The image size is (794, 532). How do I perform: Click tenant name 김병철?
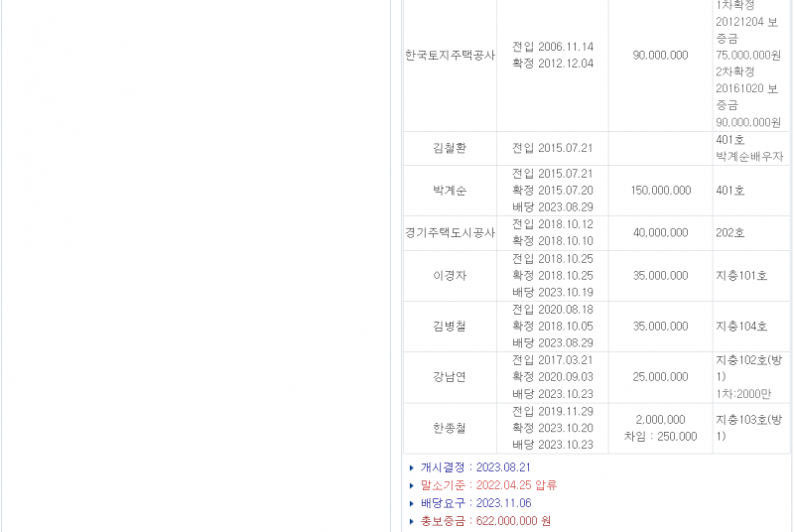[450, 327]
